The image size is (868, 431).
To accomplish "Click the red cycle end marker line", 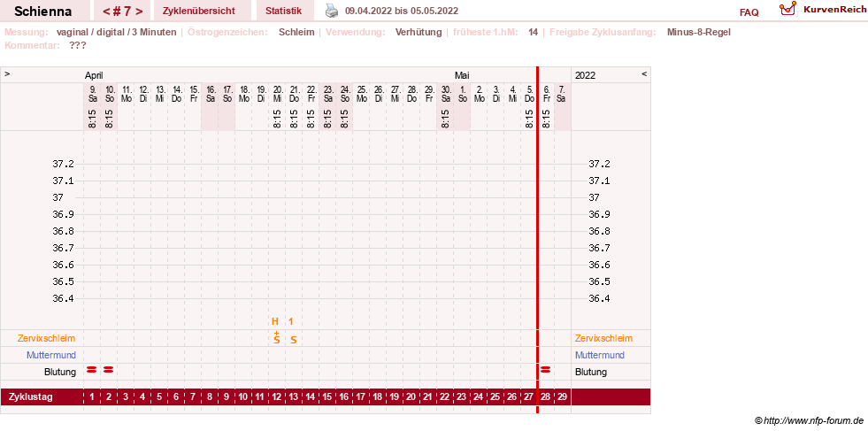I will click(x=537, y=240).
